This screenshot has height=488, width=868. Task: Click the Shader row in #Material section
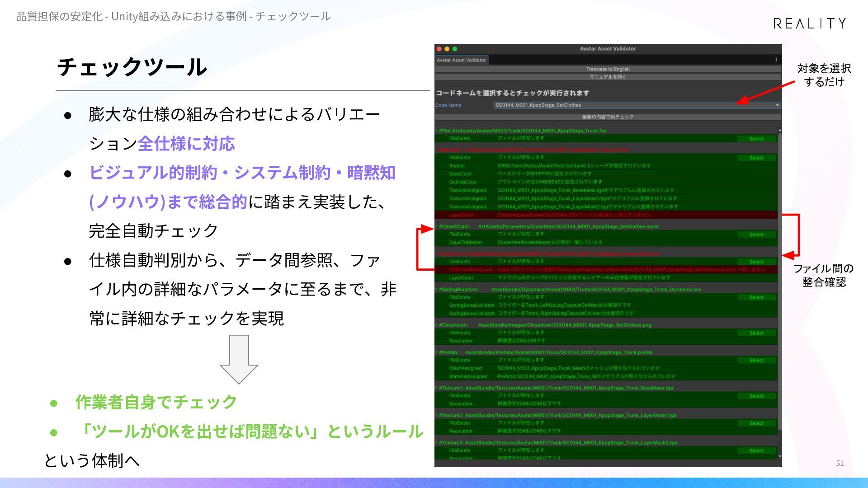tap(606, 166)
